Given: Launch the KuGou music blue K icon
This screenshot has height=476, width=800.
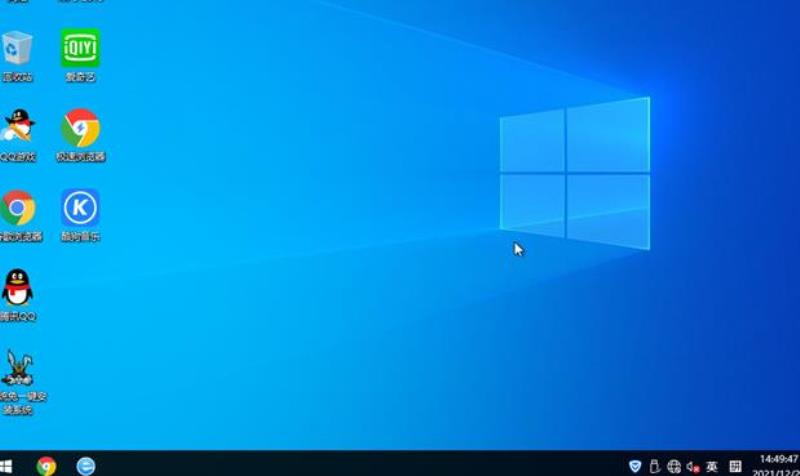Looking at the screenshot, I should tap(80, 215).
